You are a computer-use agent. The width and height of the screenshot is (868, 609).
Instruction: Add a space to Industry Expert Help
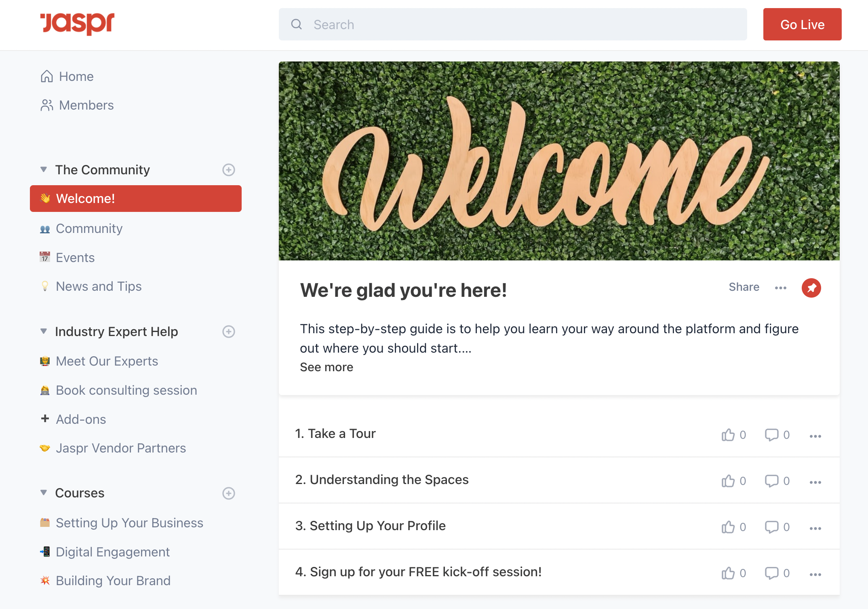229,332
